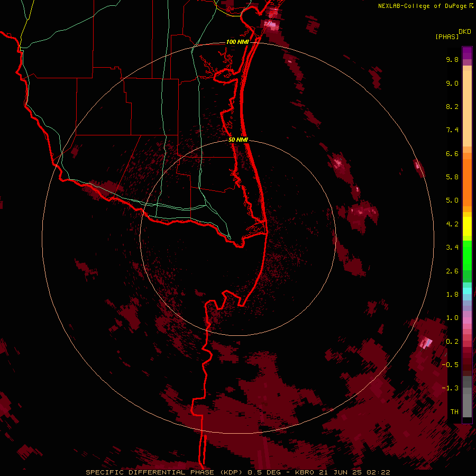Select the 6.6 legend value
The height and width of the screenshot is (476, 476).
coord(452,153)
